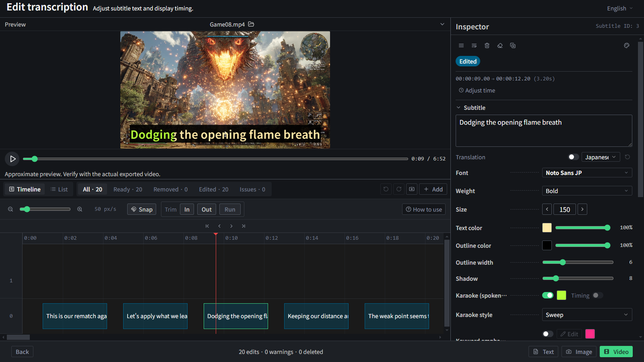The height and width of the screenshot is (362, 644).
Task: Export as Image
Action: coord(579,352)
